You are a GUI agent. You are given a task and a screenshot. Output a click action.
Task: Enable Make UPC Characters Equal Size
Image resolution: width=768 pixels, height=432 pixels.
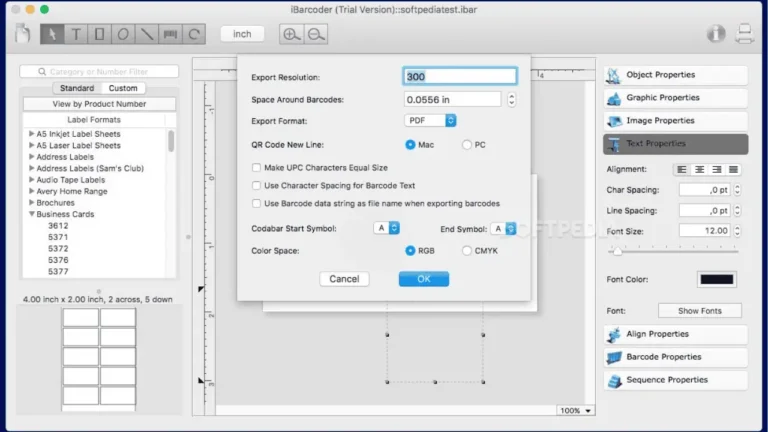(256, 168)
